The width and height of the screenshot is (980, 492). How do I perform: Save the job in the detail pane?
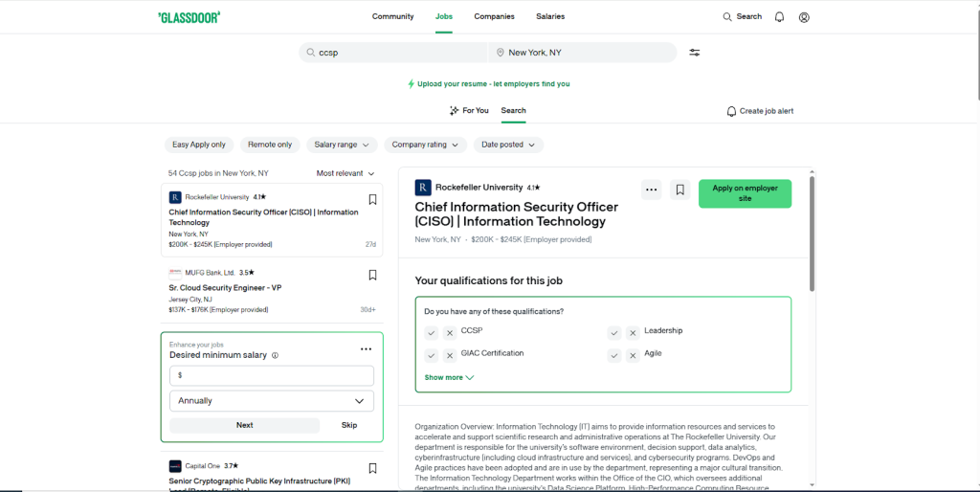click(680, 190)
